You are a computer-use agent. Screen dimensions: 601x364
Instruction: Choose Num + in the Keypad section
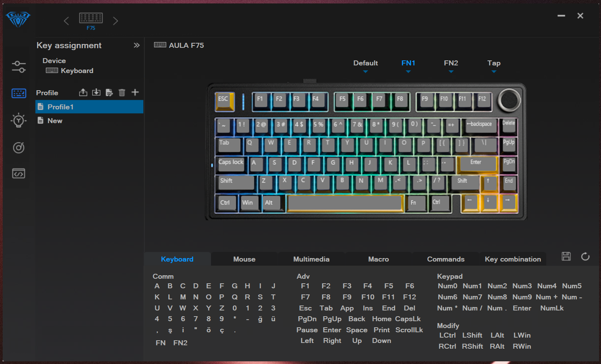547,297
